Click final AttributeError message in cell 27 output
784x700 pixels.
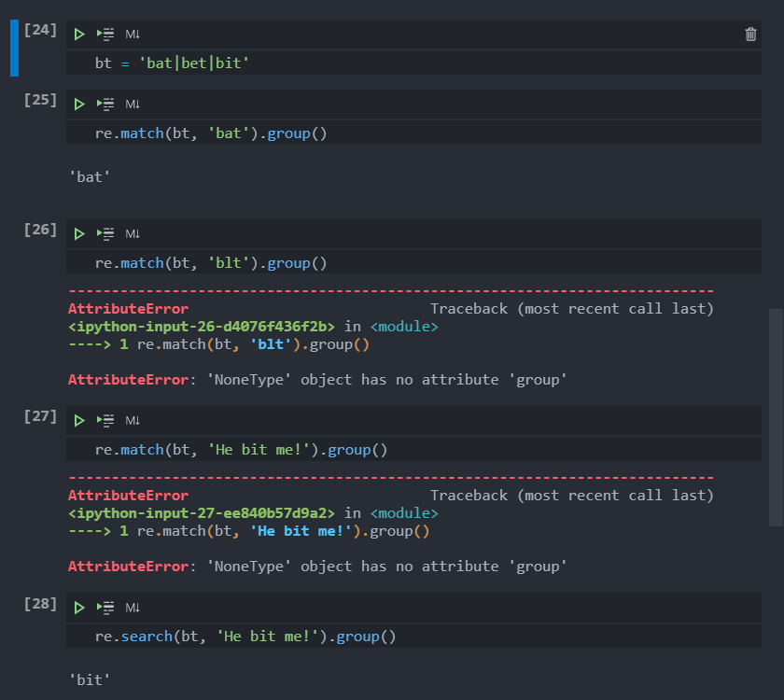pos(317,567)
